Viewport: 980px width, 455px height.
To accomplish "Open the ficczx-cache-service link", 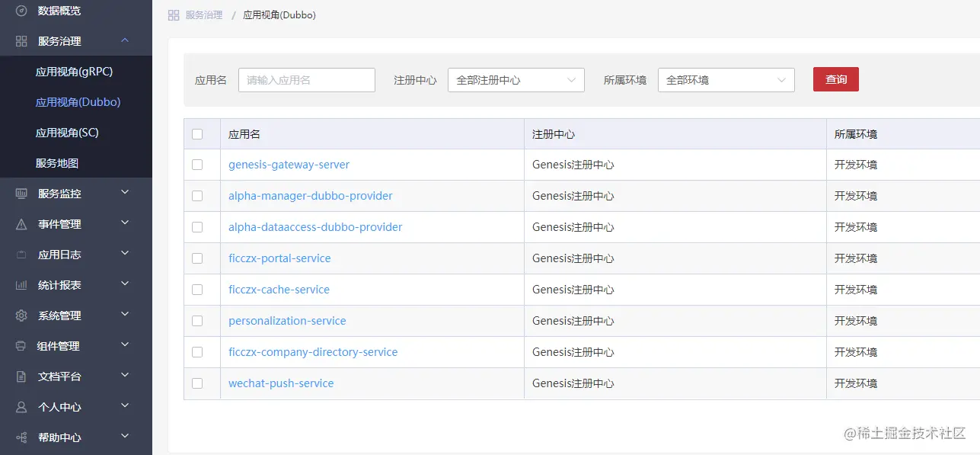I will (279, 290).
